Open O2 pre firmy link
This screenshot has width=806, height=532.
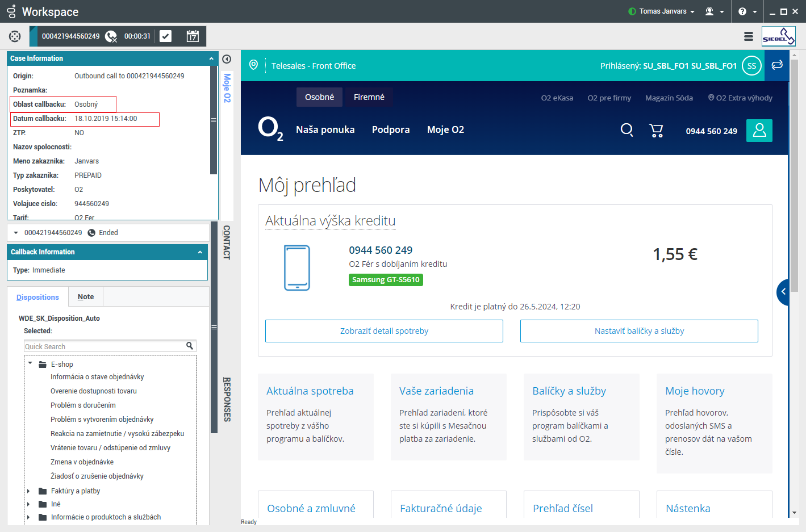[609, 98]
